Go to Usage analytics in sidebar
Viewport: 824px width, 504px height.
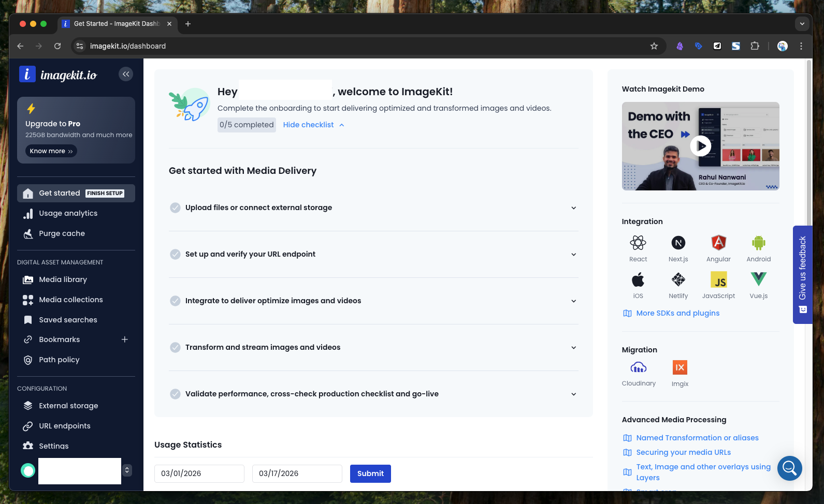pyautogui.click(x=68, y=213)
